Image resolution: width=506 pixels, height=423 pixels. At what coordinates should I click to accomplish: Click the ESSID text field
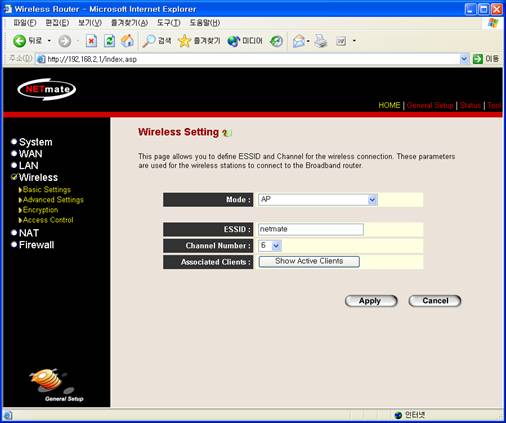[311, 229]
